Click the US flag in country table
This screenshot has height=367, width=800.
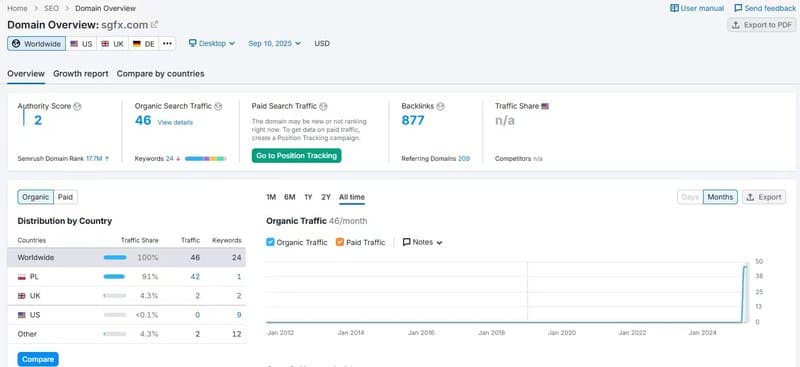[x=21, y=315]
